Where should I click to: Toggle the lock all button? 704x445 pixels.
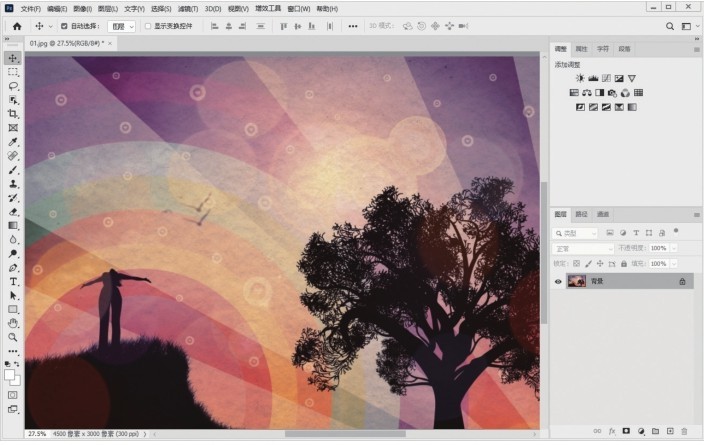pos(624,264)
